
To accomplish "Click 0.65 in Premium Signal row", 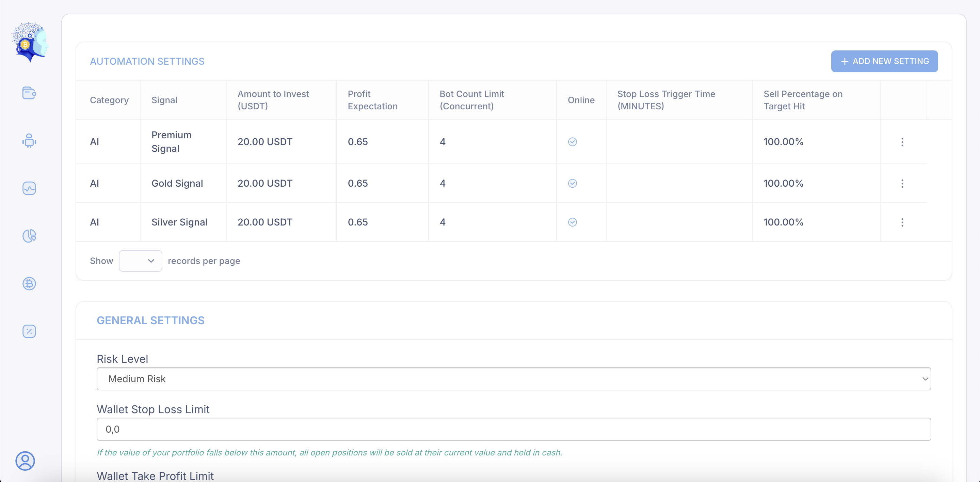I will (x=358, y=142).
